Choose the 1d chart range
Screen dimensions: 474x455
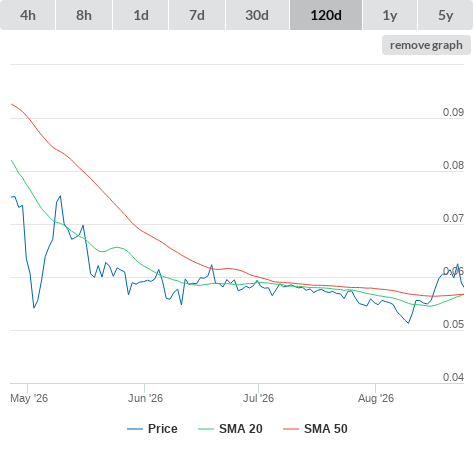tap(141, 15)
